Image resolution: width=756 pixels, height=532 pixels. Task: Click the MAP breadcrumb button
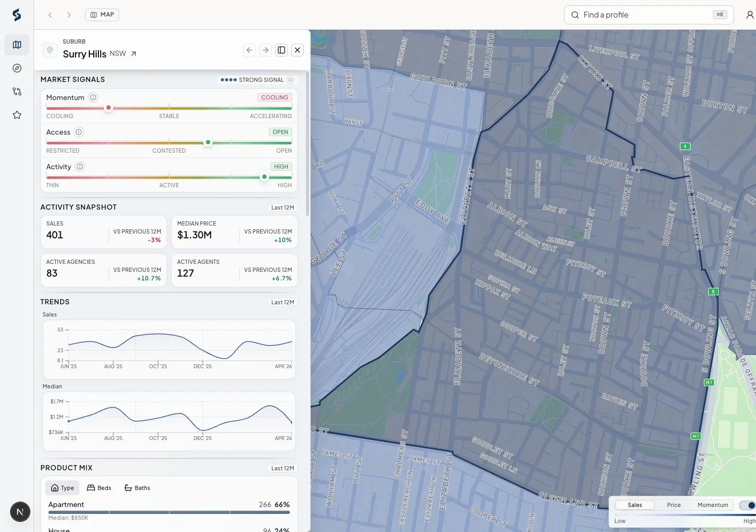point(102,15)
